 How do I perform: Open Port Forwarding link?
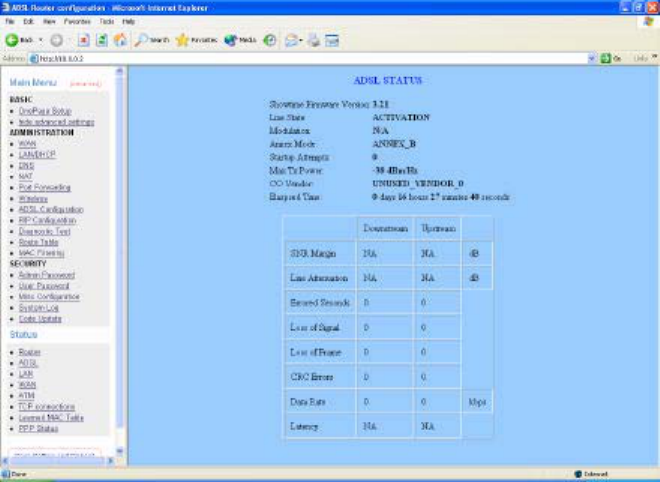[45, 187]
